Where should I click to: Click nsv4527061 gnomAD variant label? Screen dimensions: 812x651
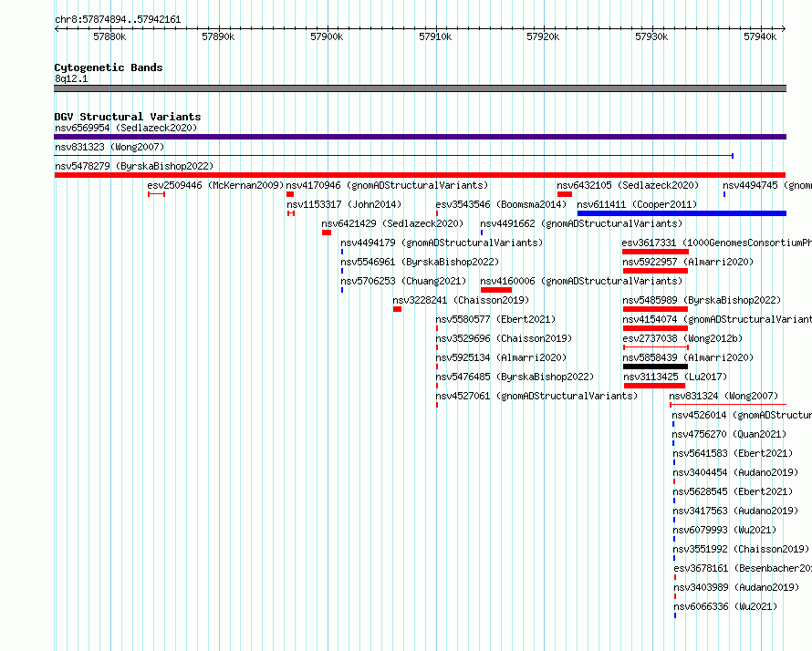tap(536, 396)
